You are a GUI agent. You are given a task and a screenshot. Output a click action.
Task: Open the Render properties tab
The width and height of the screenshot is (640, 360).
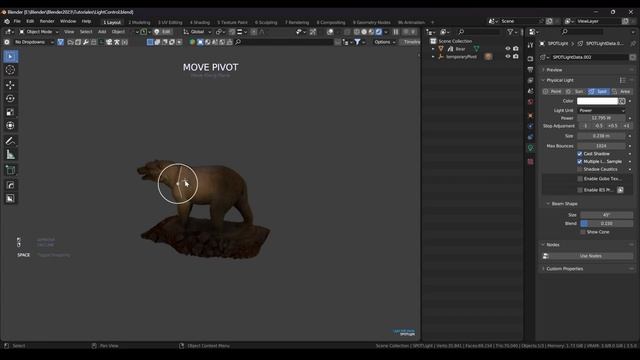pyautogui.click(x=530, y=59)
